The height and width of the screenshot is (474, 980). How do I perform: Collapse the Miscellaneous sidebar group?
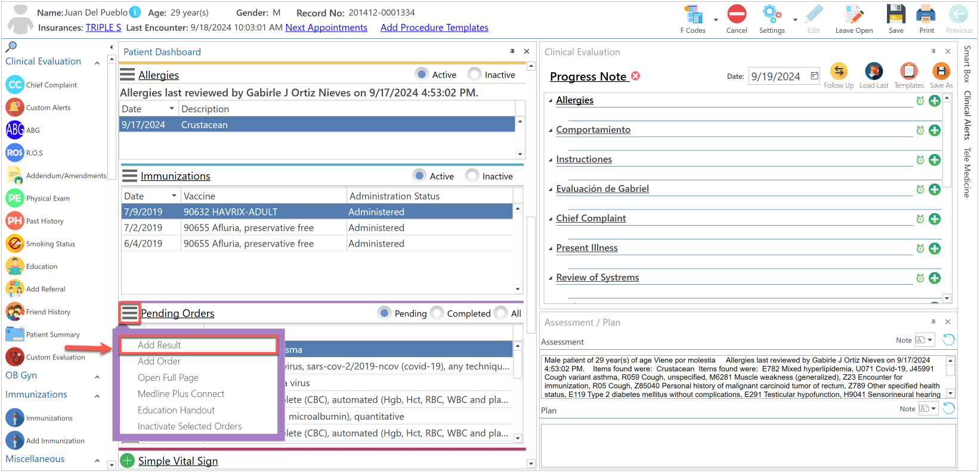coord(97,460)
